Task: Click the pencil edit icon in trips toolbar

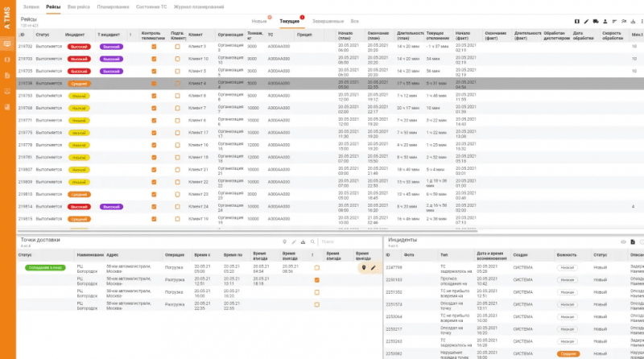Action: [585, 20]
